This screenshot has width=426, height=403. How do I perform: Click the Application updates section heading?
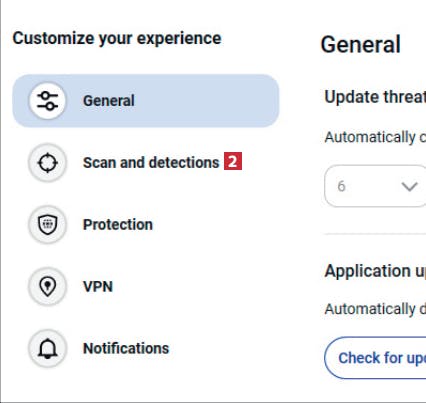pos(375,271)
